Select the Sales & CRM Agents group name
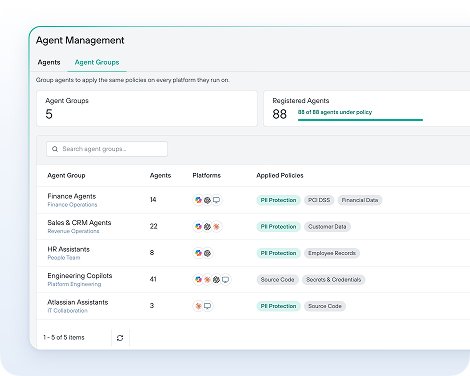 point(79,223)
